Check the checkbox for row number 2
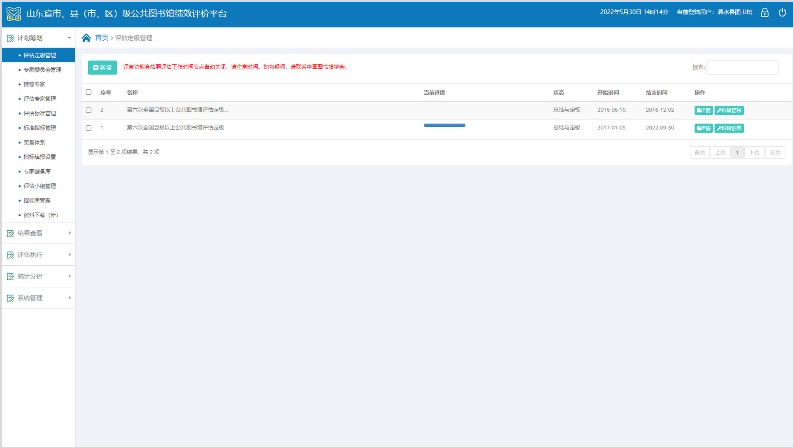Viewport: 794px width, 448px height. (x=88, y=109)
